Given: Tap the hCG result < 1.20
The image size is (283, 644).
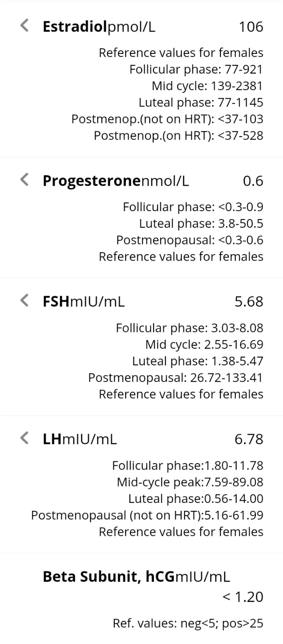Looking at the screenshot, I should (x=243, y=597).
